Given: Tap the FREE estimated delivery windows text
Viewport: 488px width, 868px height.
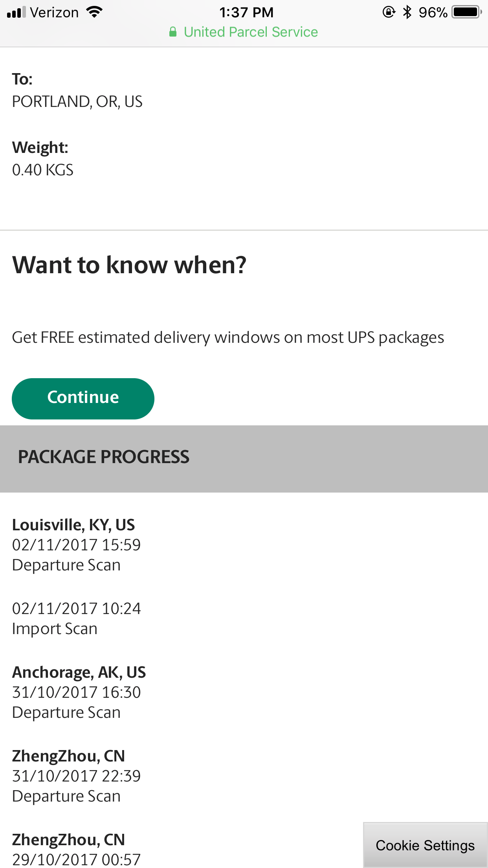Looking at the screenshot, I should click(x=228, y=337).
